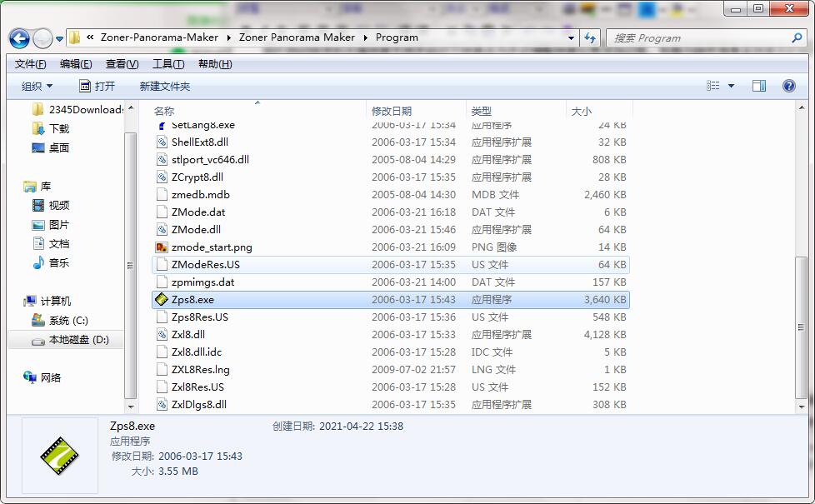This screenshot has height=504, width=815.
Task: Open the 音乐 library
Action: click(51, 263)
